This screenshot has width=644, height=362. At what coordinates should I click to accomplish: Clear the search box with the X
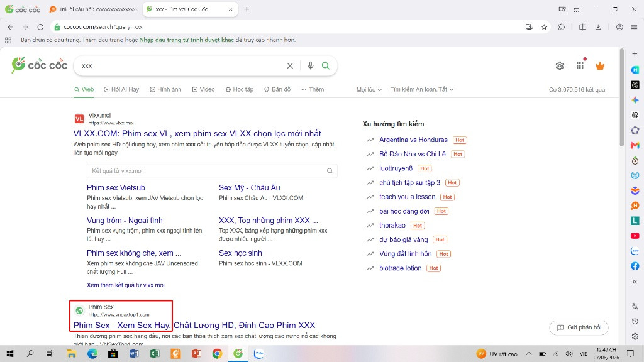290,65
